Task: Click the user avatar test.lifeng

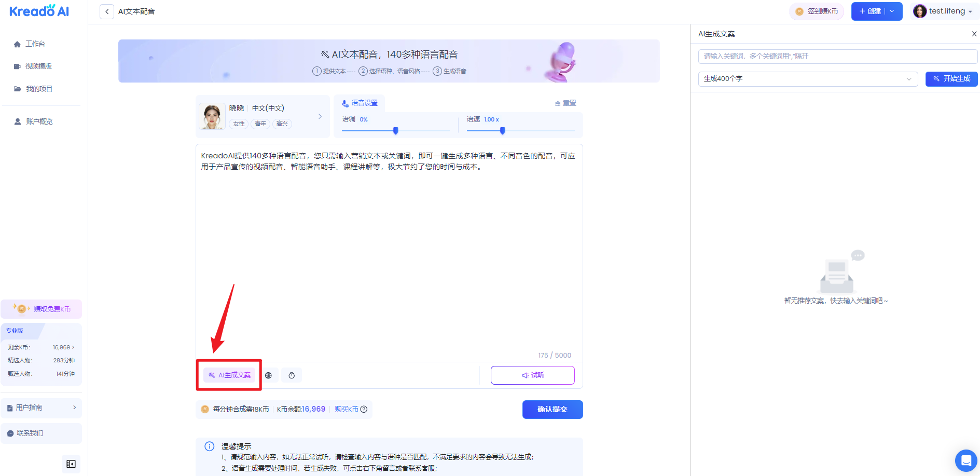Action: tap(920, 11)
